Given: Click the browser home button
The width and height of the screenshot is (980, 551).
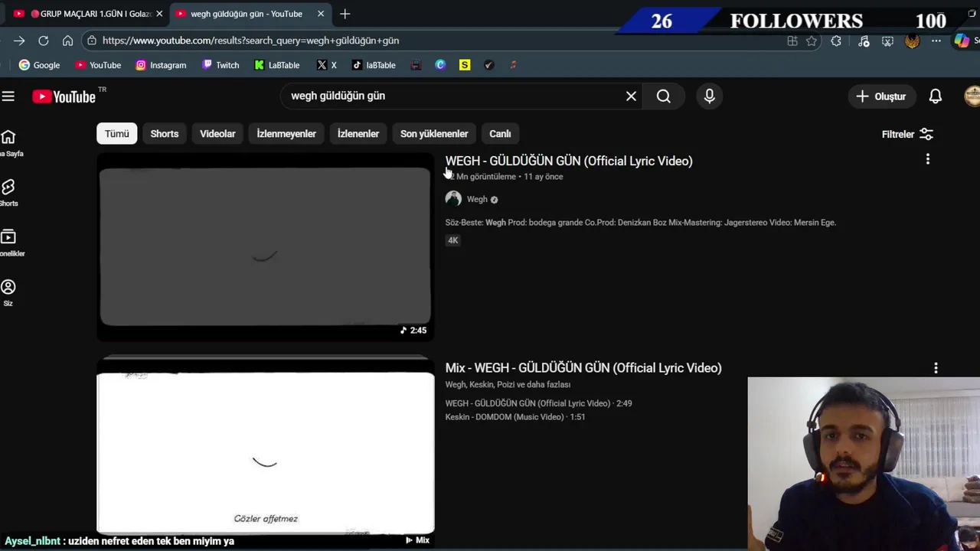Looking at the screenshot, I should (x=67, y=41).
